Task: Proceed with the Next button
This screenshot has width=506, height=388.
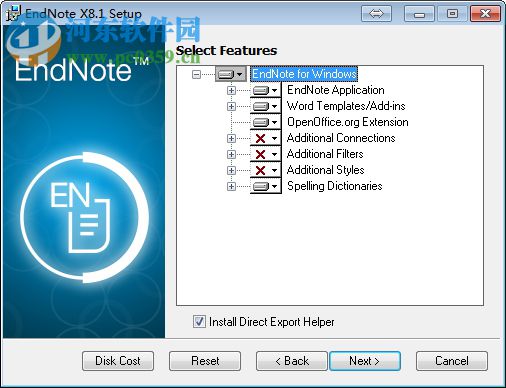Action: [365, 361]
